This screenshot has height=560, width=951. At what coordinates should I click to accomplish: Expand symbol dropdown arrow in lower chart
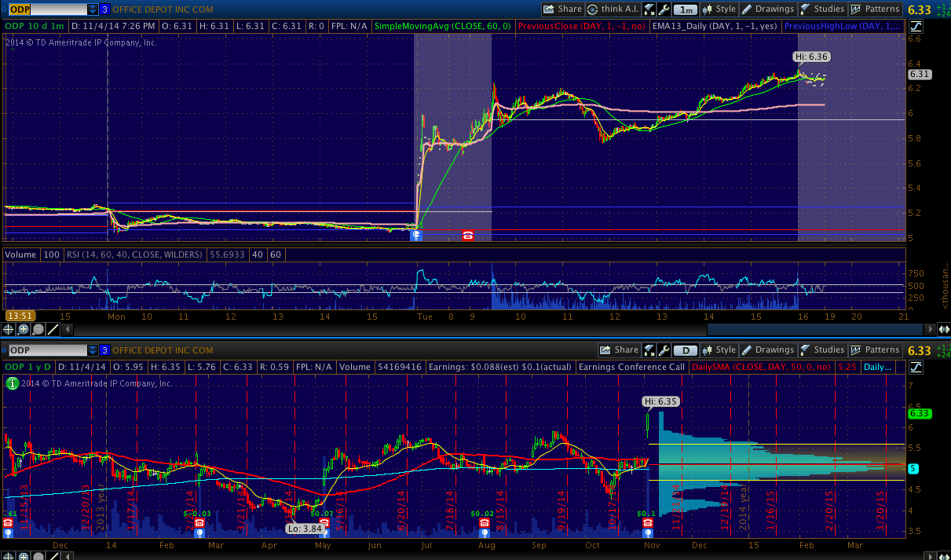pyautogui.click(x=93, y=350)
